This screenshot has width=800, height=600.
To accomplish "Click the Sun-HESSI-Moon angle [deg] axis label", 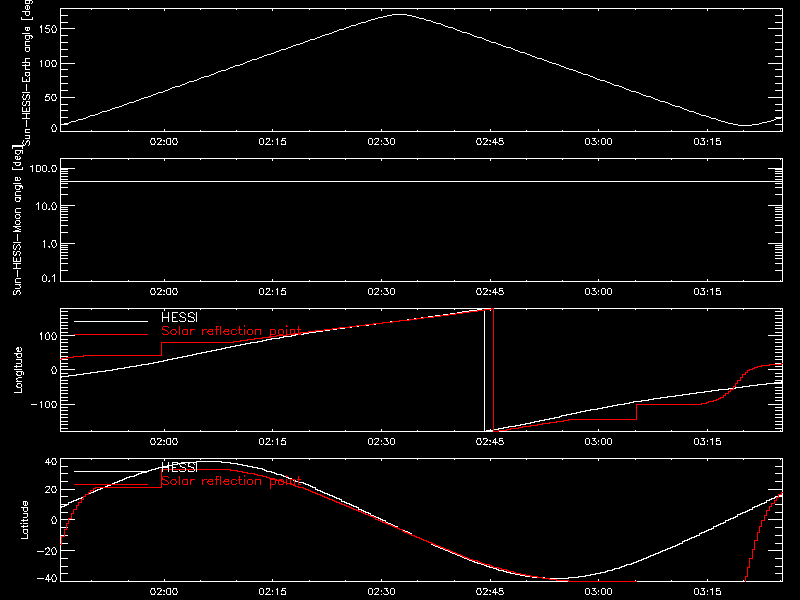I will tap(17, 220).
